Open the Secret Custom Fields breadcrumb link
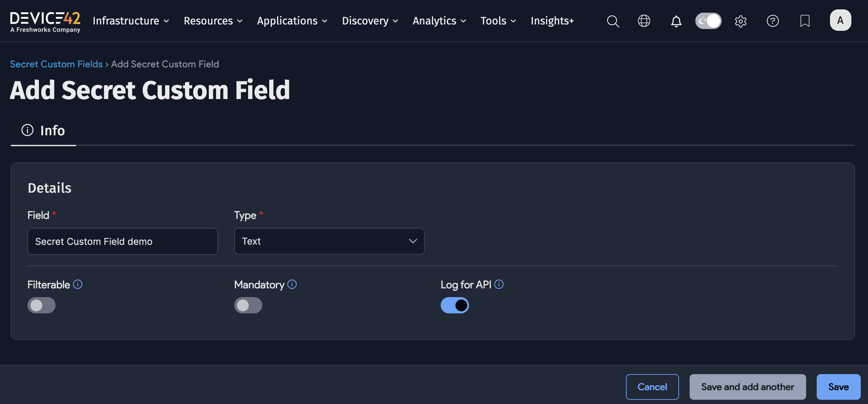This screenshot has height=404, width=868. (x=56, y=64)
